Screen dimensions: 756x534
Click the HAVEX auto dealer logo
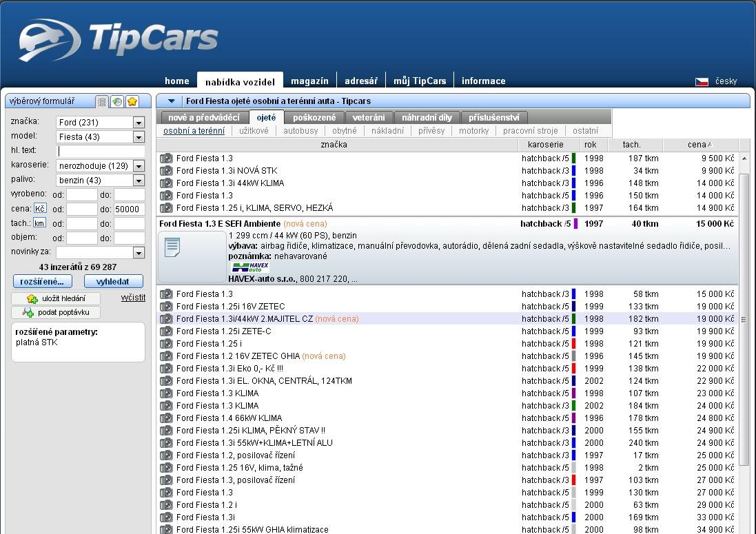point(250,267)
